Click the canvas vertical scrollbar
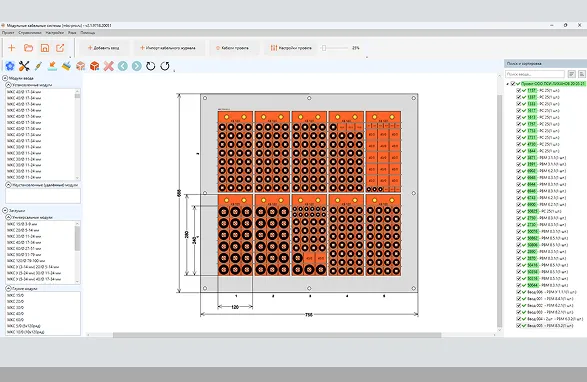The image size is (587, 382). coord(499,210)
